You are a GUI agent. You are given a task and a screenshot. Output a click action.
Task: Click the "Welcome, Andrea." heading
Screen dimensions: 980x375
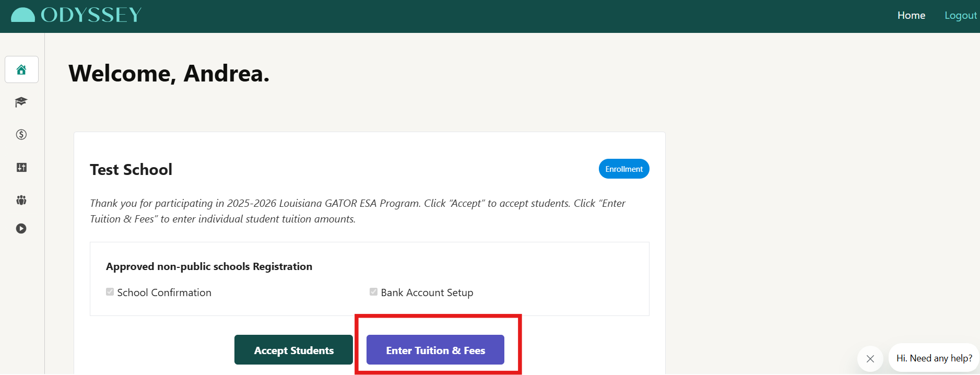[x=169, y=74]
